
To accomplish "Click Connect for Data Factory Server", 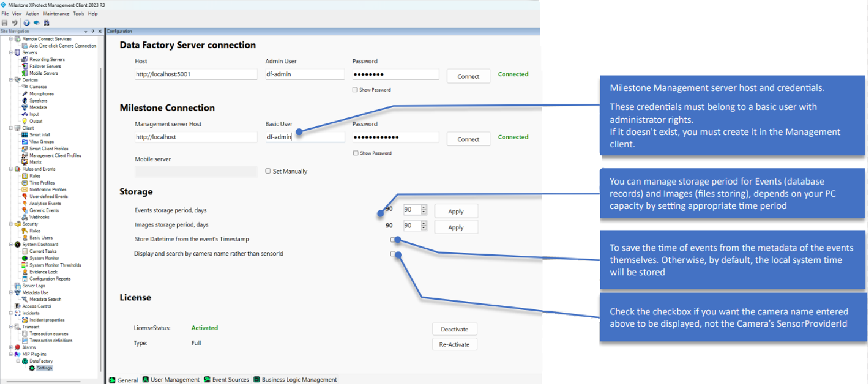I will [x=468, y=77].
